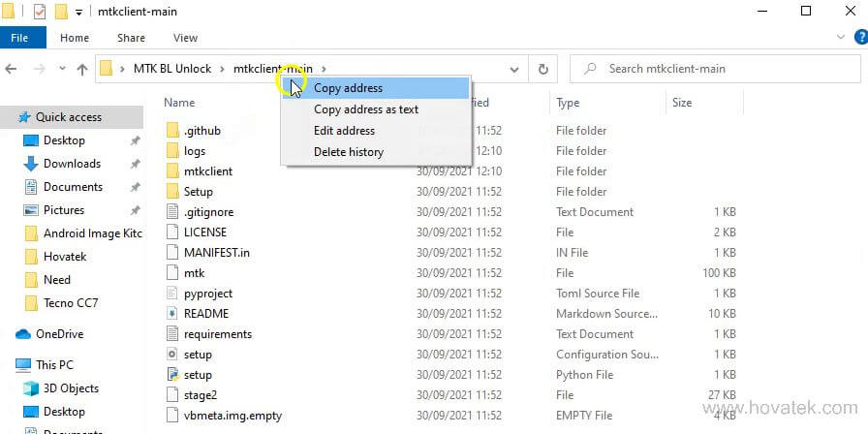The image size is (868, 434).
Task: Click the Back navigation arrow
Action: click(12, 69)
